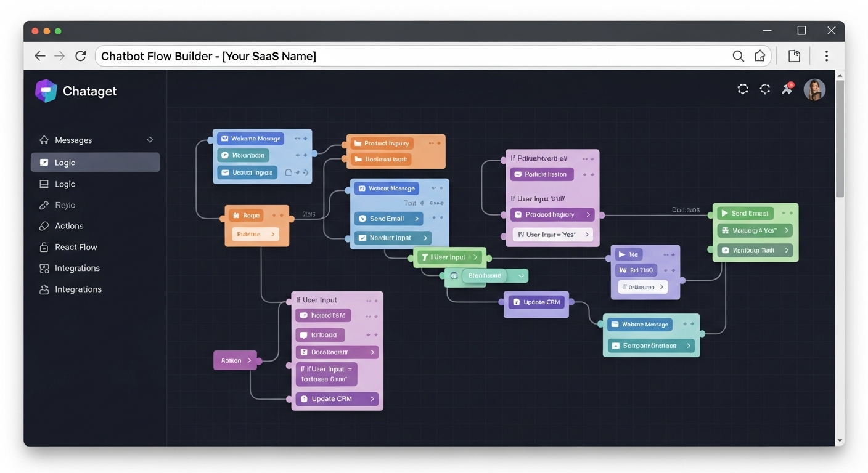Click the sync icon in the top toolbar
The width and height of the screenshot is (868, 473).
pos(765,89)
